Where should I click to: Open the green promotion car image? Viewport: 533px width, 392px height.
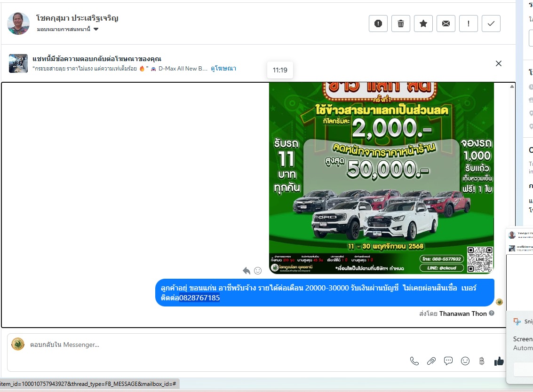coord(382,179)
